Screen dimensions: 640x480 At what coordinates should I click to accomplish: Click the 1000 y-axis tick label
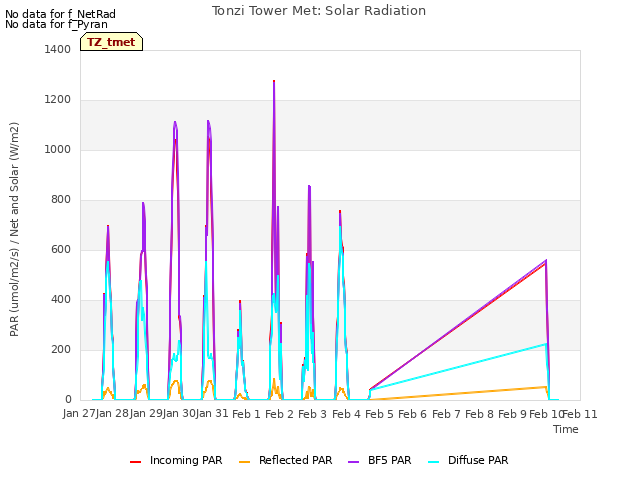pos(58,149)
